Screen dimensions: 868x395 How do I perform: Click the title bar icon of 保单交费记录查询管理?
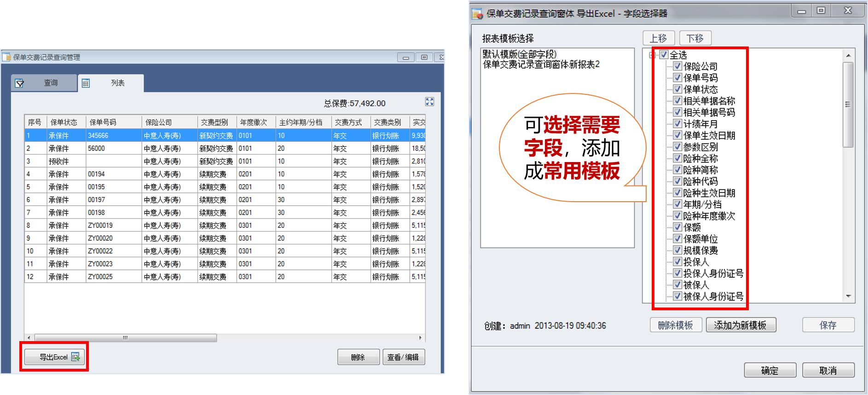7,58
